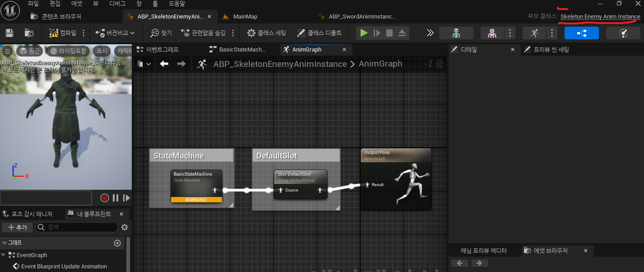Open the 에셋 menu
Viewport: 644px width, 272px height.
[77, 4]
